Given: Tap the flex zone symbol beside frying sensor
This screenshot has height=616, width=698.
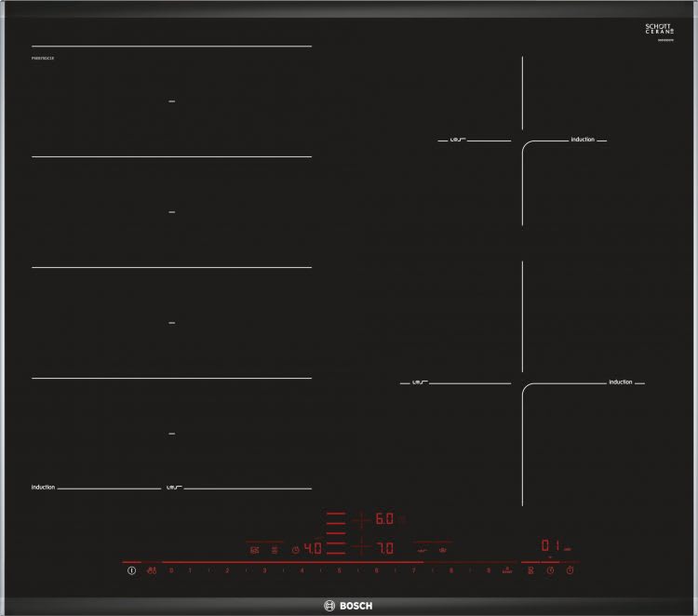Looking at the screenshot, I should point(275,550).
